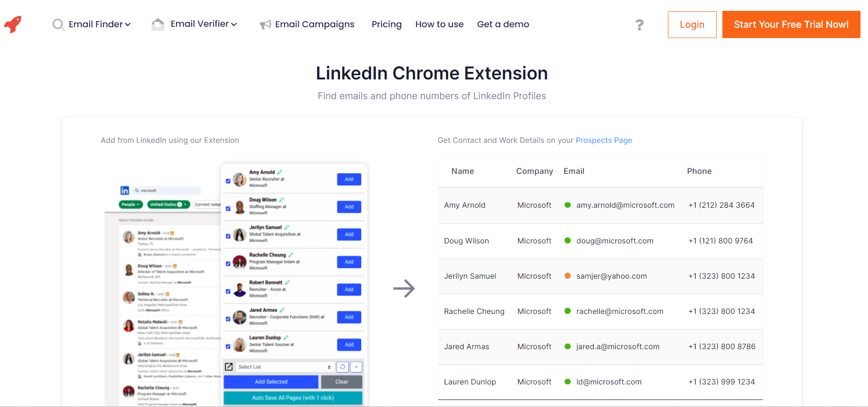Toggle the checkbox for Robert Bennett

228,291
